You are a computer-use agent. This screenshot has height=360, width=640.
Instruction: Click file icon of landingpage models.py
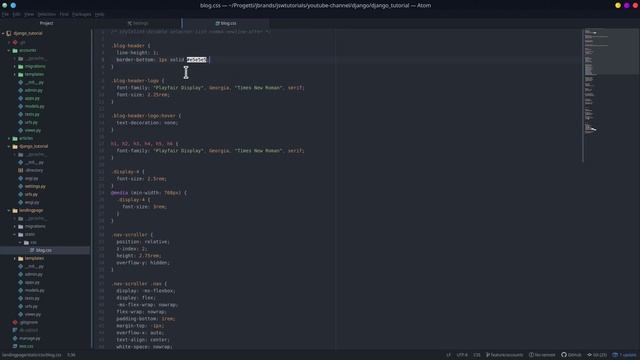click(21, 290)
